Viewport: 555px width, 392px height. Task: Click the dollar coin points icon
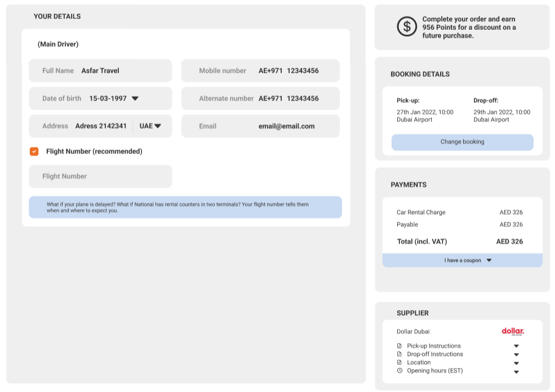click(x=407, y=27)
